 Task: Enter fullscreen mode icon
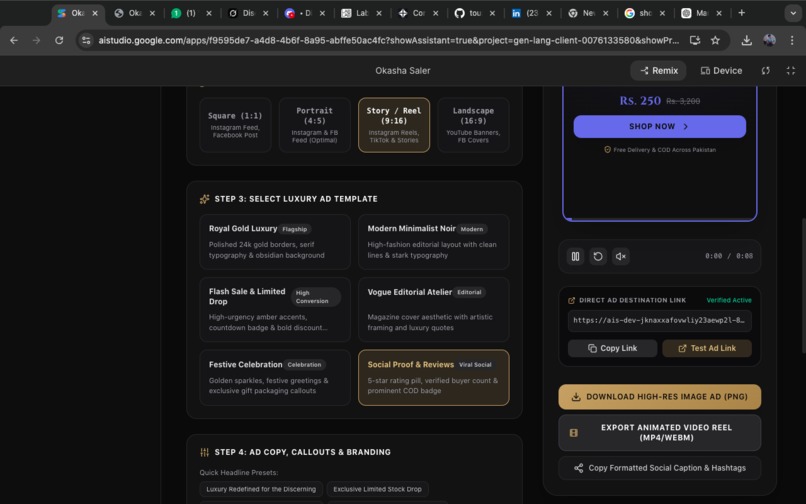click(x=791, y=70)
